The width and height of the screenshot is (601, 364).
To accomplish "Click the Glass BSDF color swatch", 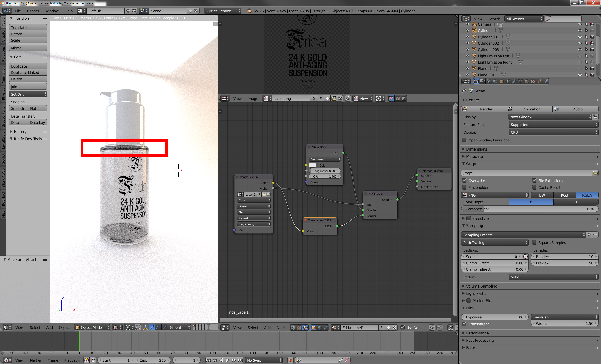I will pos(312,165).
